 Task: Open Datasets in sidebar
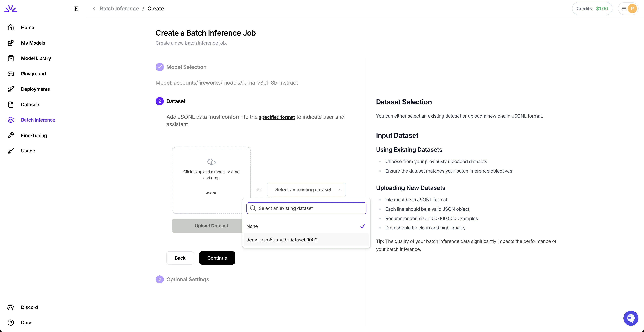[x=31, y=105]
